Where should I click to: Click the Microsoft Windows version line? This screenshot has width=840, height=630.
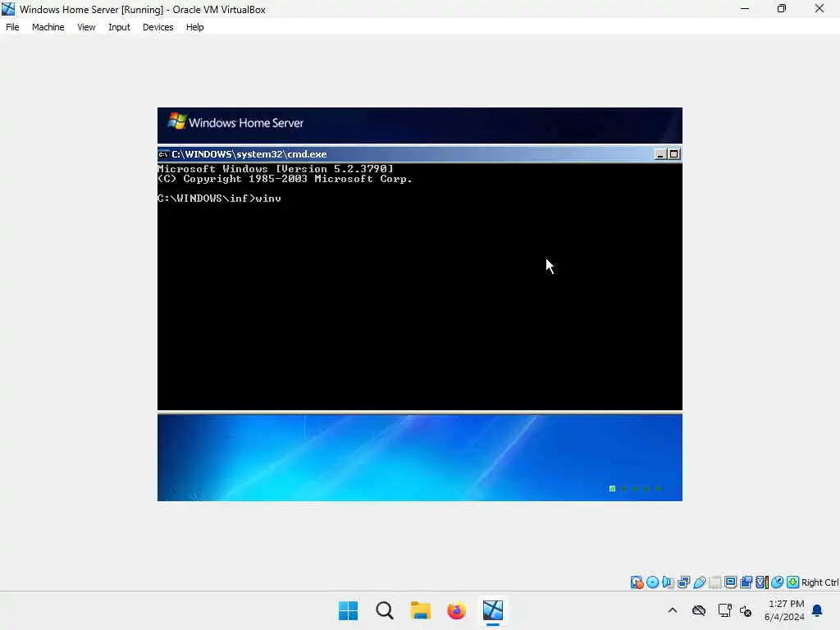(x=276, y=169)
